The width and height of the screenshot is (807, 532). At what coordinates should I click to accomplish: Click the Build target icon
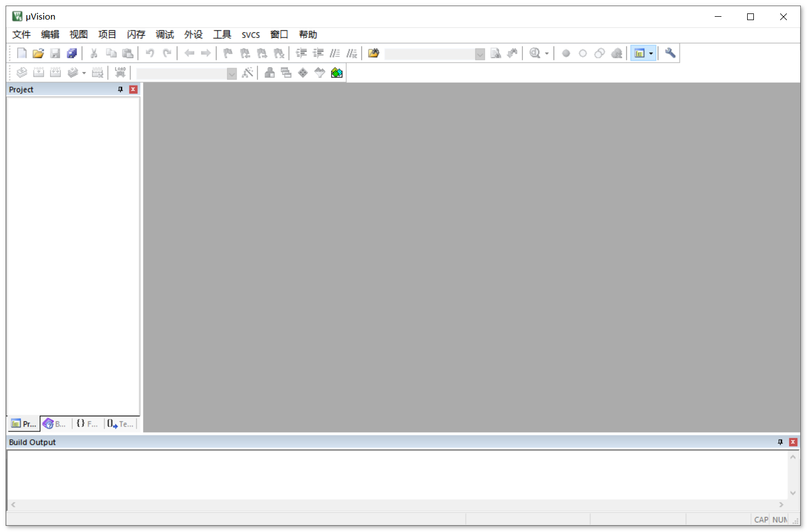[x=39, y=73]
